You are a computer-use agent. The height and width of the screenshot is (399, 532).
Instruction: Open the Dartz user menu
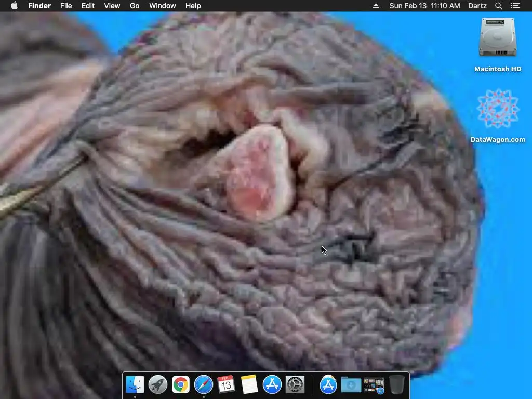tap(477, 6)
